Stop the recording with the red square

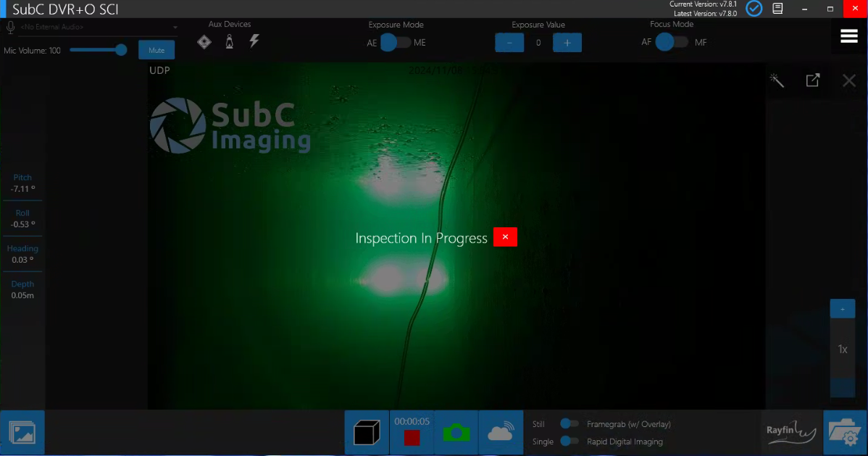(x=412, y=437)
